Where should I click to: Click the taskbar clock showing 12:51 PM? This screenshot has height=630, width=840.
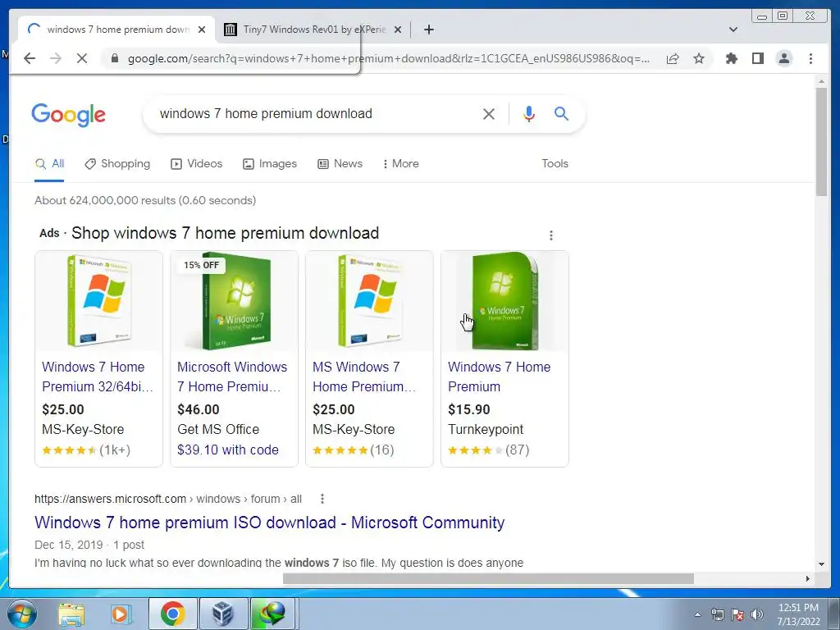(798, 614)
